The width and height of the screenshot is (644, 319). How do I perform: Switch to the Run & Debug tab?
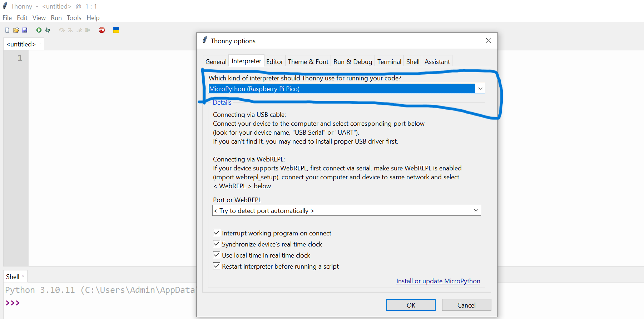click(x=353, y=61)
